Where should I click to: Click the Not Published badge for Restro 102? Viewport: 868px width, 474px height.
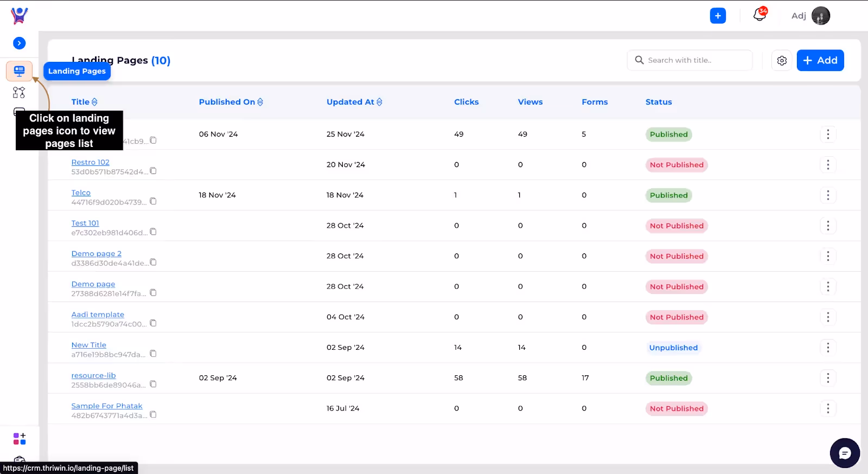(676, 165)
